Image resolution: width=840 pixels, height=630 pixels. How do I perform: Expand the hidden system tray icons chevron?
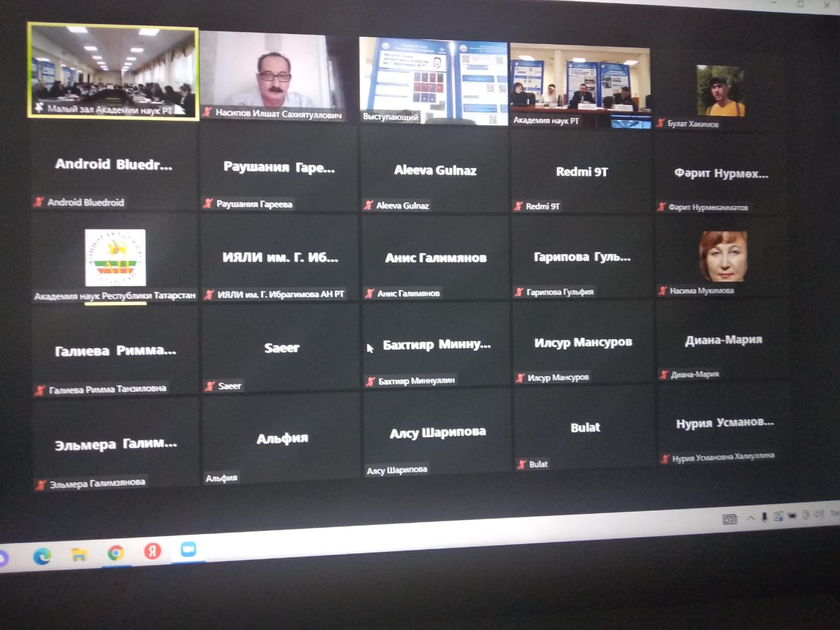(751, 518)
